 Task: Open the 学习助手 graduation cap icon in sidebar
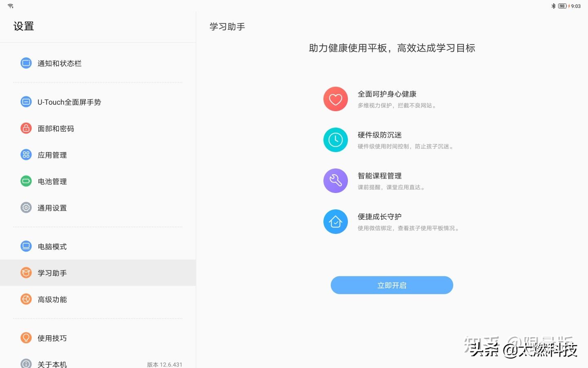point(26,273)
